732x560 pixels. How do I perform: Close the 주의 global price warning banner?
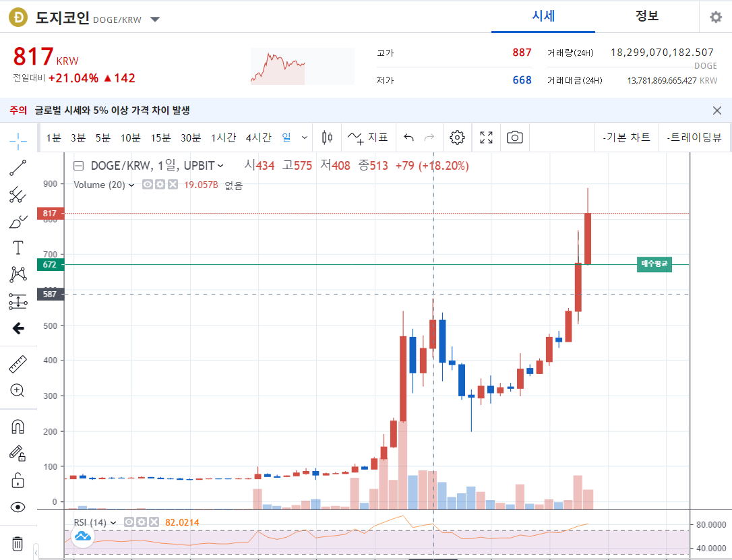(717, 111)
